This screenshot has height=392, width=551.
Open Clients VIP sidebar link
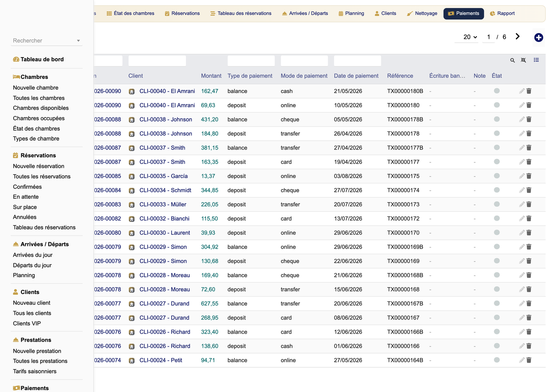pos(27,323)
